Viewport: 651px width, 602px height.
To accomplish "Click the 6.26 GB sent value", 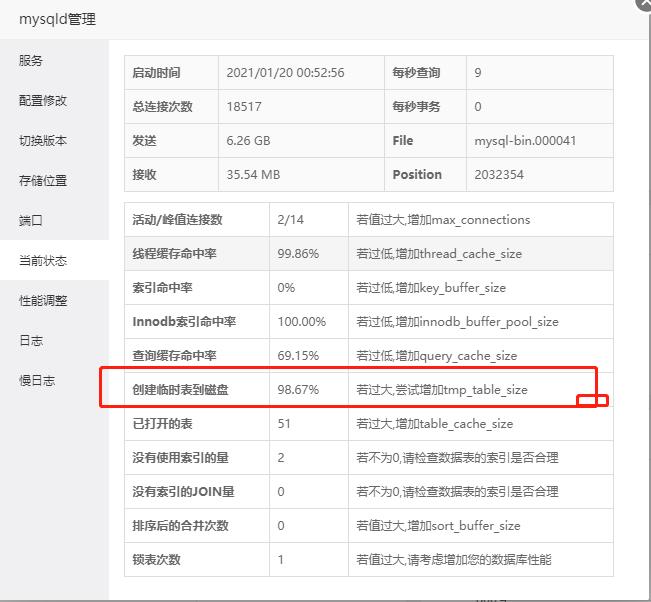I will (x=248, y=141).
